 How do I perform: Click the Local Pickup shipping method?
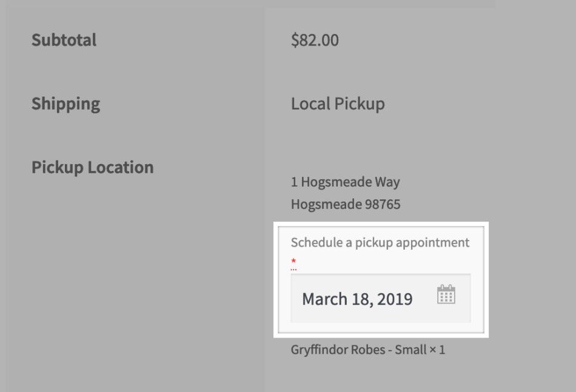[338, 104]
